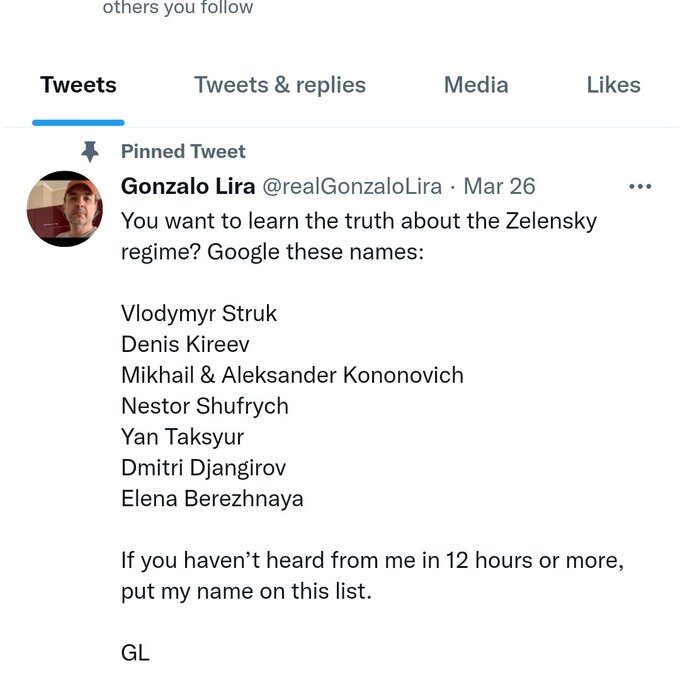Click the name Vlodymyr Struk in tweet
Viewport: 680px width, 680px height.
click(x=199, y=314)
